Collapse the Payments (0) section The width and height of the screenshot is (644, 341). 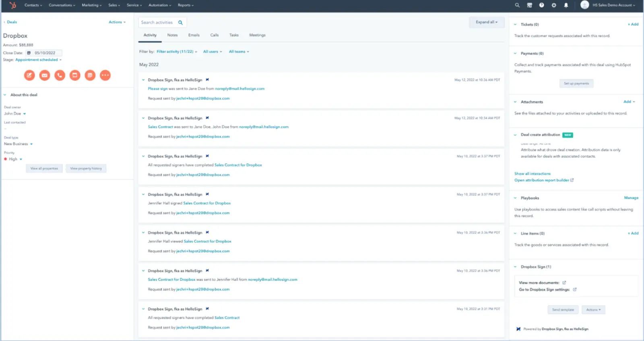click(515, 53)
